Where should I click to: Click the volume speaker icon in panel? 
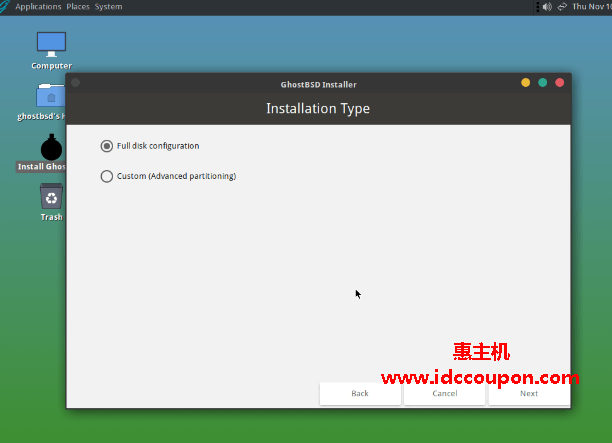point(547,7)
